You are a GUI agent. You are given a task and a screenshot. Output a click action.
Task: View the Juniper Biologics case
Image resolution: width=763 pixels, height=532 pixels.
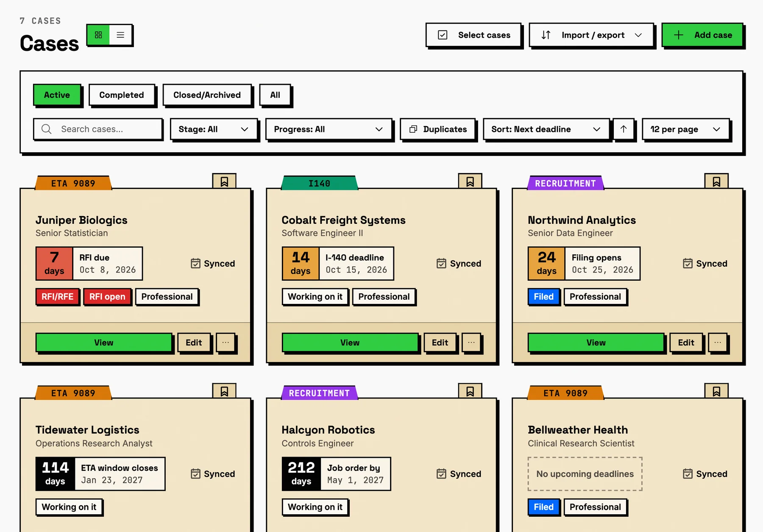(x=104, y=342)
